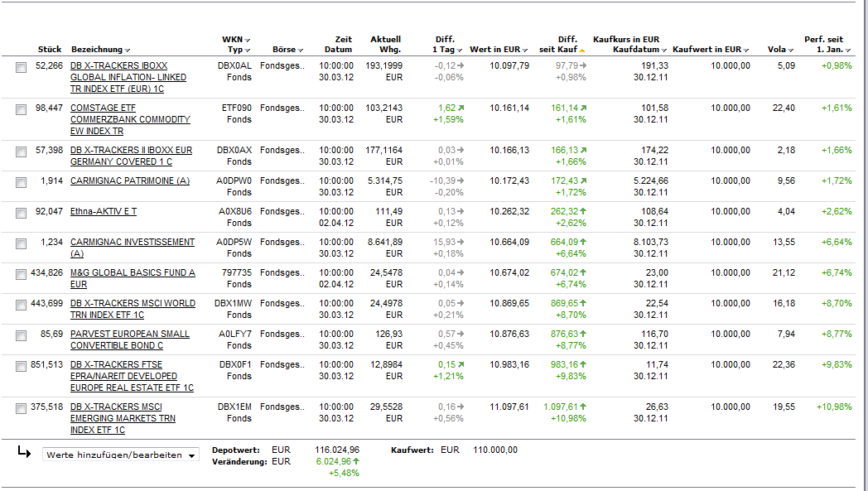Click Depotwert value 116.024,96
The image size is (868, 491).
pyautogui.click(x=337, y=450)
